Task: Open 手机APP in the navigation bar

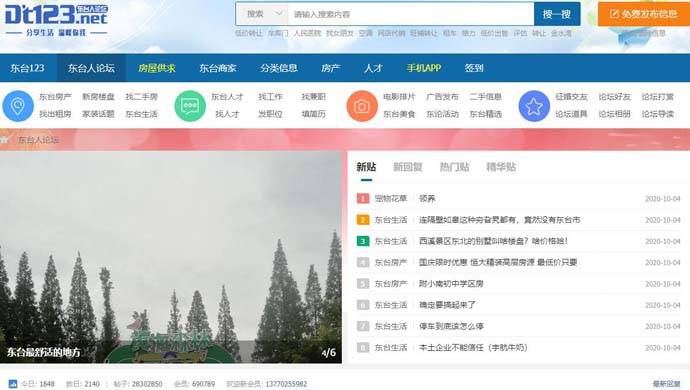Action: (x=424, y=68)
